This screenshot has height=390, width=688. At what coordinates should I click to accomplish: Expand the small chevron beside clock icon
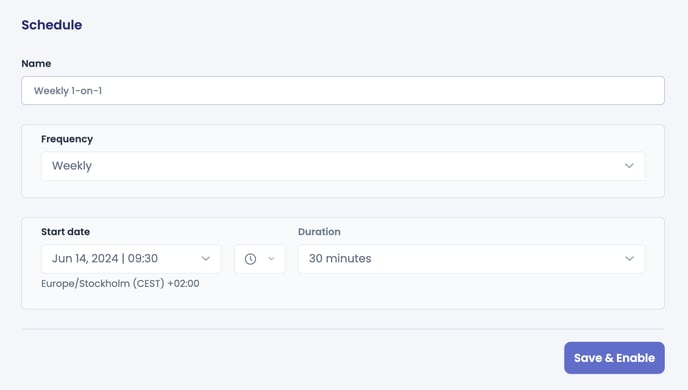[x=271, y=259]
